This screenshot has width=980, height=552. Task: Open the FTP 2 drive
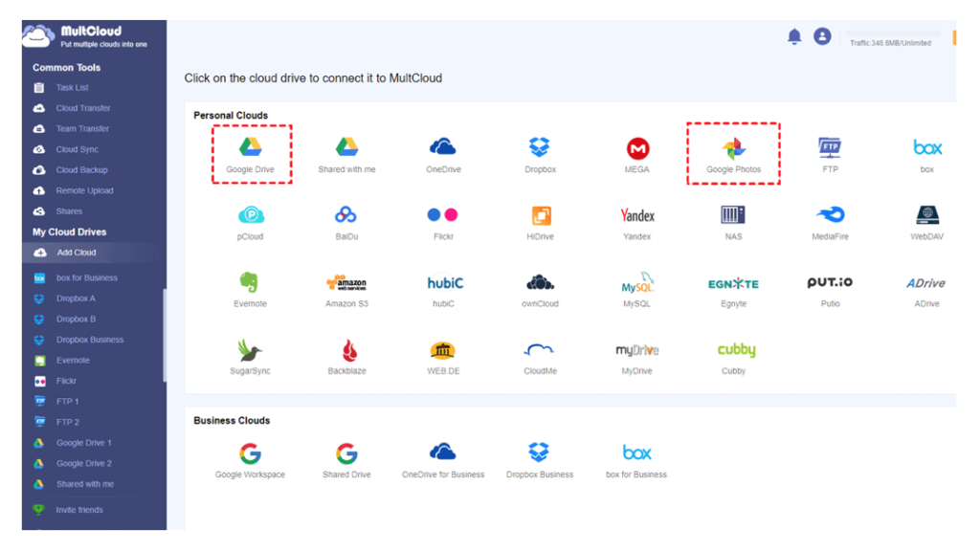67,422
